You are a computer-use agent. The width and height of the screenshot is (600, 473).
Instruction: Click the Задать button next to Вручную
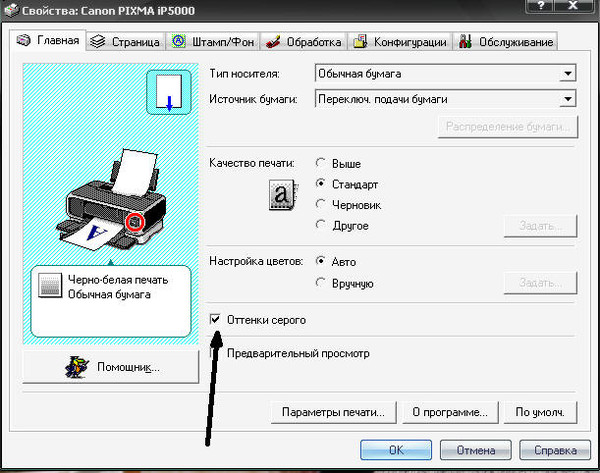(x=540, y=283)
